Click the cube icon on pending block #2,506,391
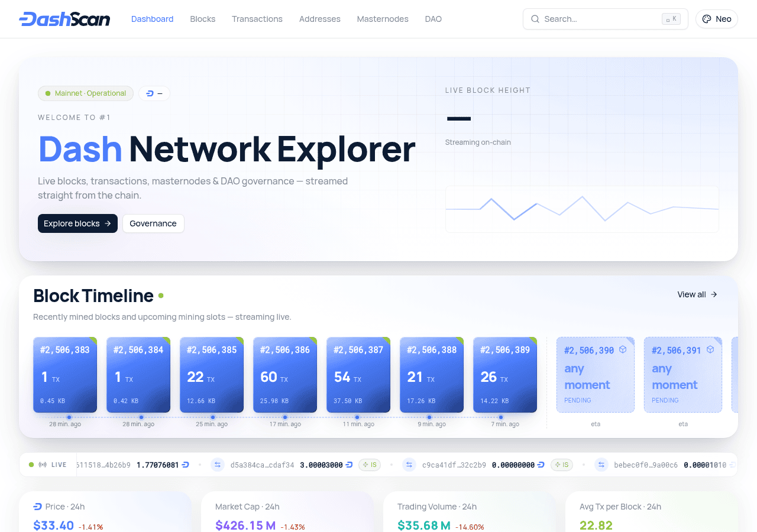Image resolution: width=757 pixels, height=532 pixels. (x=710, y=350)
